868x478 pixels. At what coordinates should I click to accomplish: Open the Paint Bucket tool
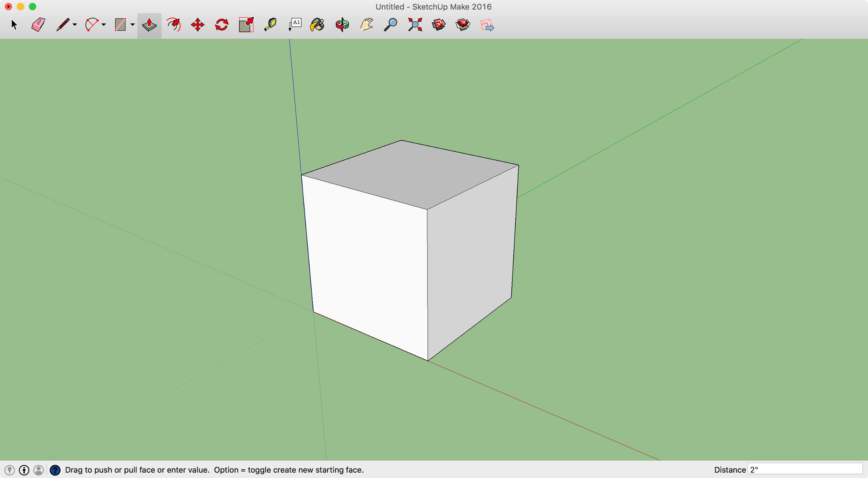tap(317, 24)
